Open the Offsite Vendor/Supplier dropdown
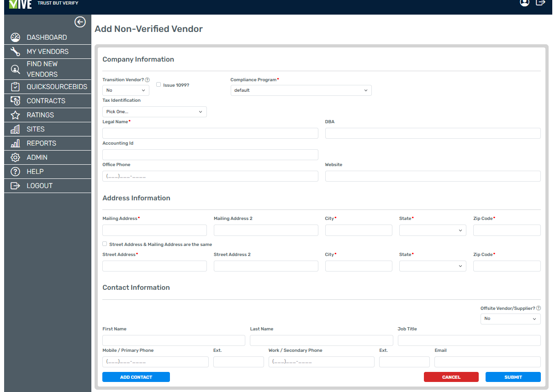Viewport: 555px width, 392px height. click(x=510, y=319)
